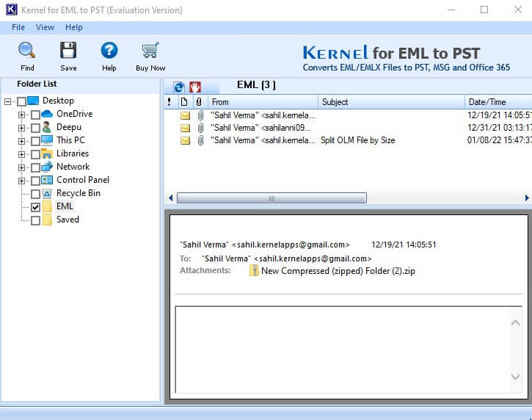Check the This PC checkbox
Viewport: 532px width, 420px height.
(35, 141)
